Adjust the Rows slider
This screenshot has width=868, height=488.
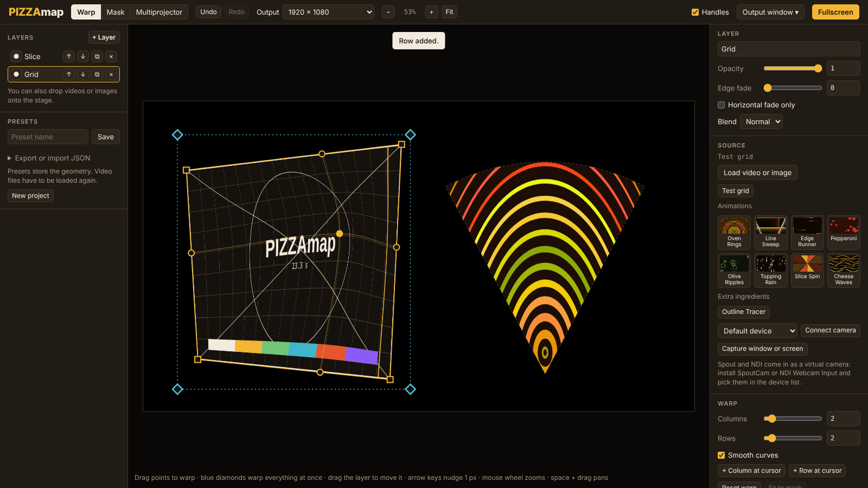click(x=793, y=438)
